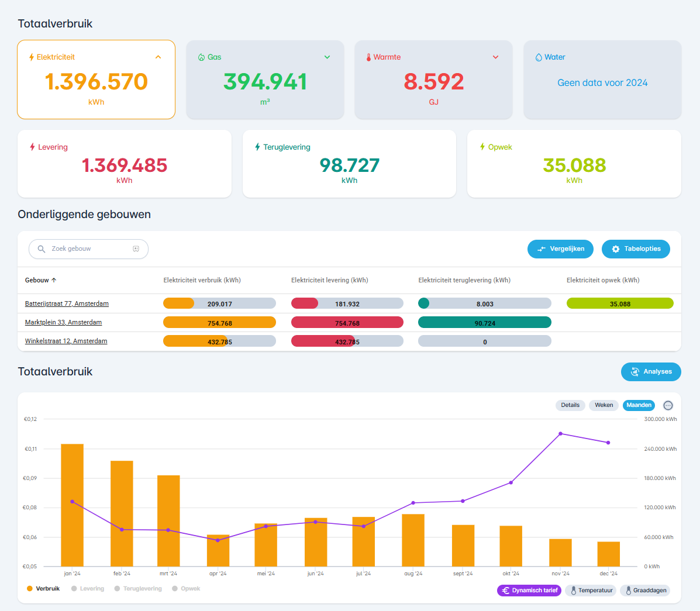Click the water drop icon on Water card

[x=539, y=57]
